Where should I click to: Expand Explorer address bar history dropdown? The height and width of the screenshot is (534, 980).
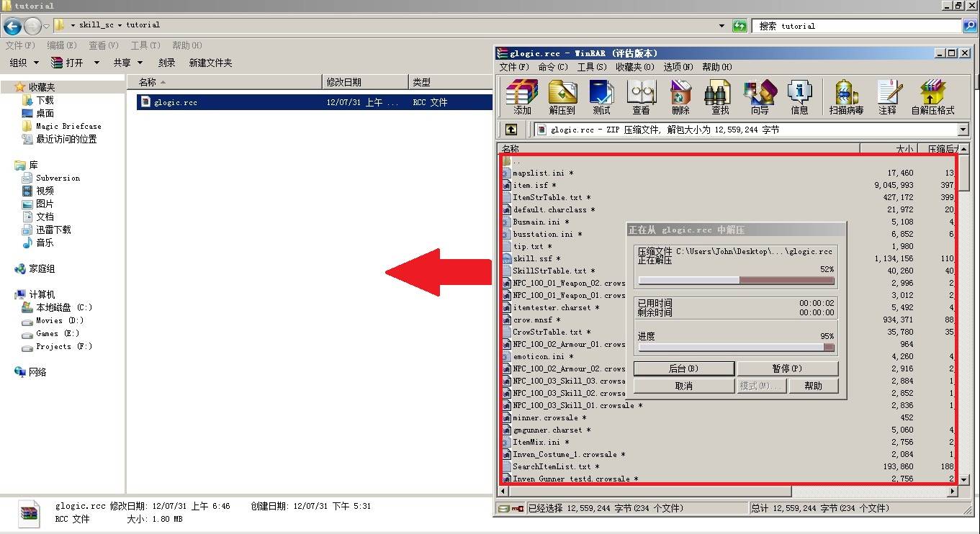point(721,26)
